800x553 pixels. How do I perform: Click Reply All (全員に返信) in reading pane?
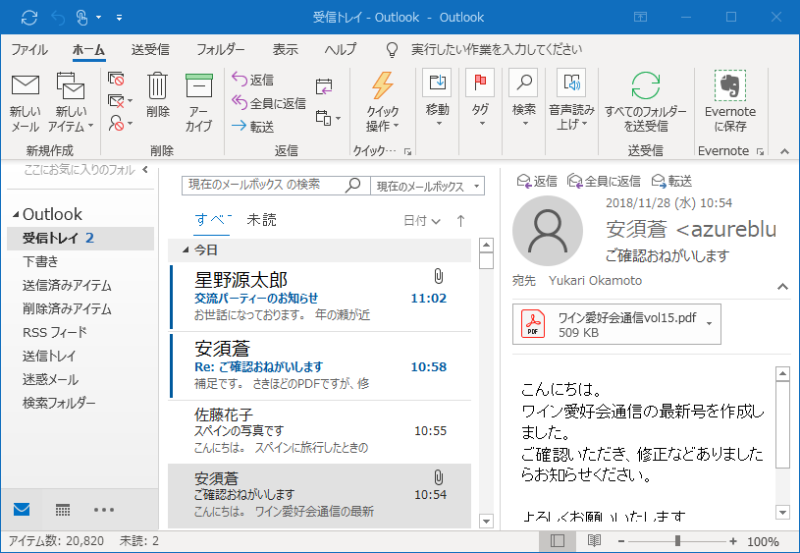click(603, 181)
